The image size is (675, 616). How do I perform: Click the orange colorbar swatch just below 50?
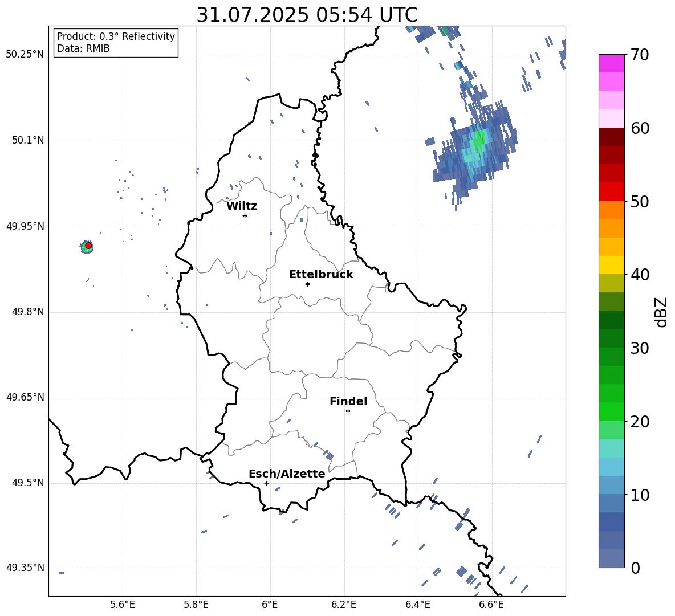coord(611,210)
